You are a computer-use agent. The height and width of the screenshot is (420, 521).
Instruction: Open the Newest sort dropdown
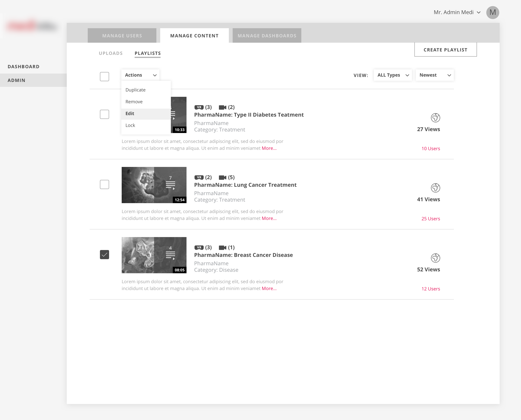tap(435, 75)
